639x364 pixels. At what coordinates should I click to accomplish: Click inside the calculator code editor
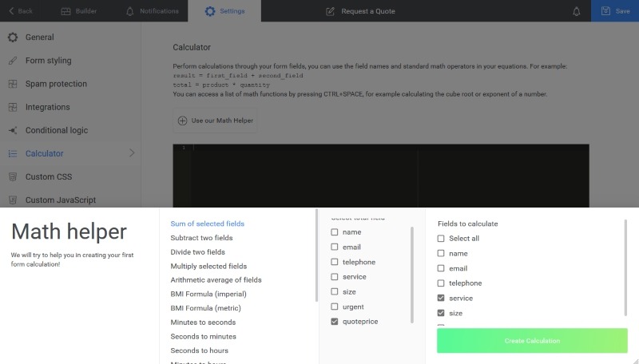coord(383,176)
